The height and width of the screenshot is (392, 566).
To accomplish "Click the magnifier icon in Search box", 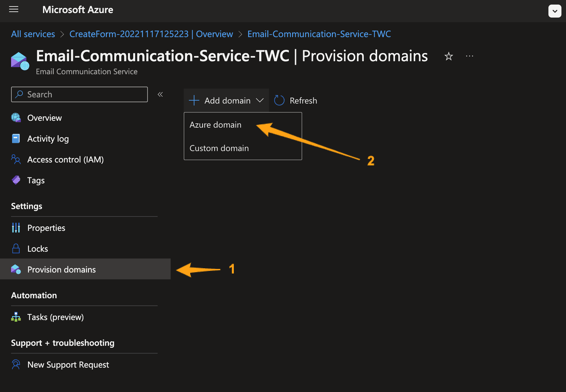I will tap(19, 94).
